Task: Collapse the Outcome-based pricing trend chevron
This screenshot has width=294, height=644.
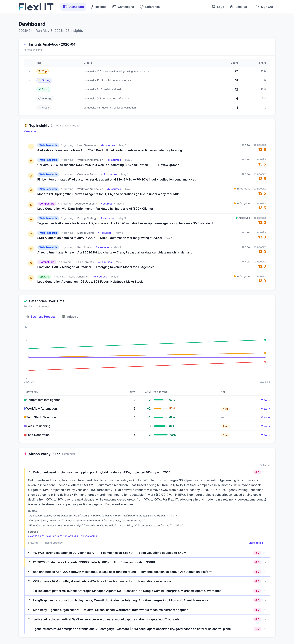Action: pos(265,472)
